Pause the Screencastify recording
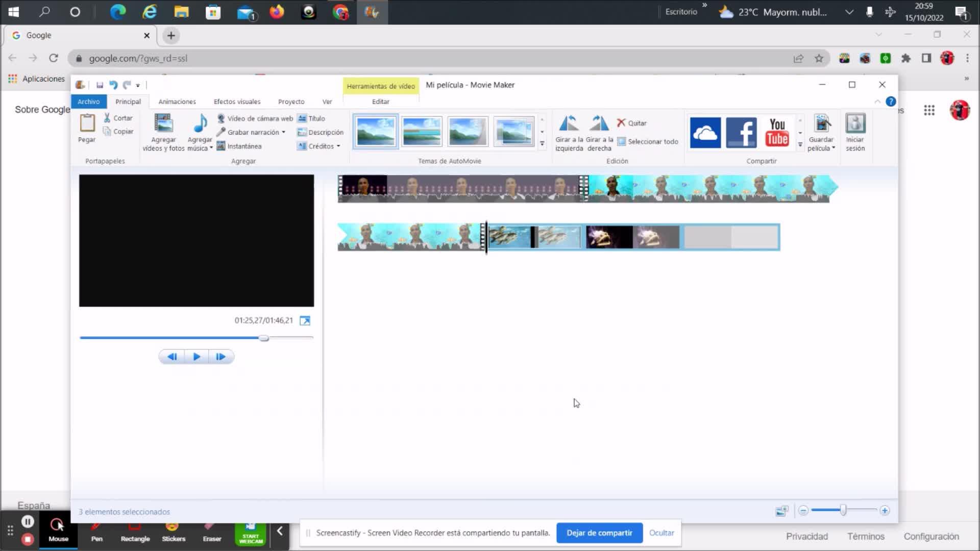Viewport: 980px width, 551px height. [x=28, y=521]
